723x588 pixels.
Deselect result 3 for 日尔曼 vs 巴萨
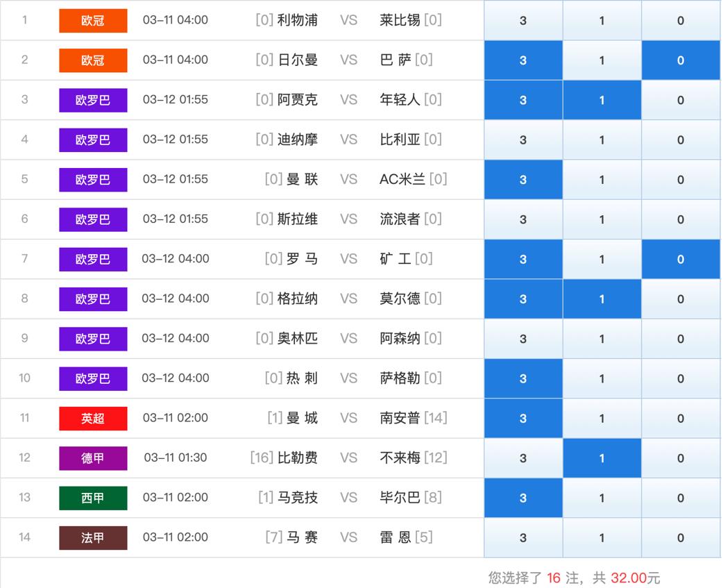point(523,60)
